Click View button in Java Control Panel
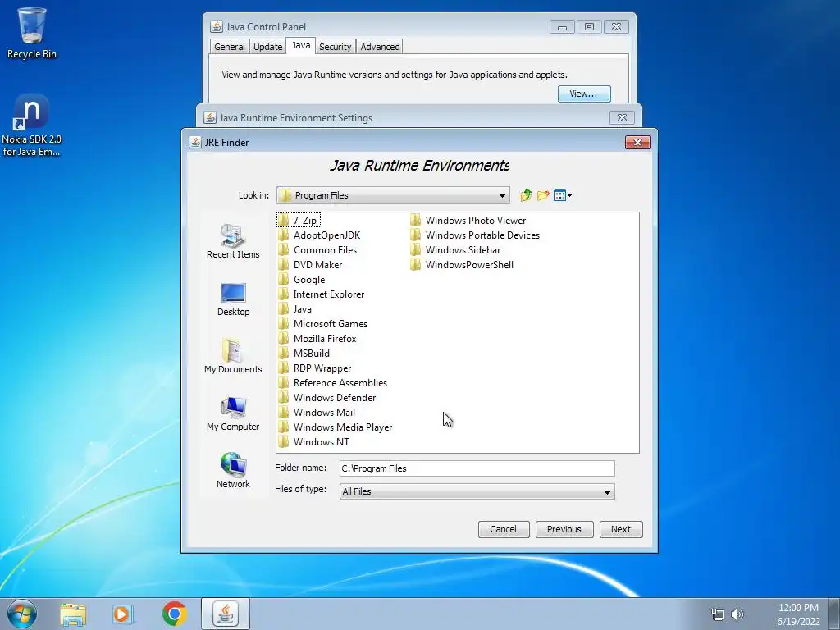The width and height of the screenshot is (840, 630). (584, 94)
